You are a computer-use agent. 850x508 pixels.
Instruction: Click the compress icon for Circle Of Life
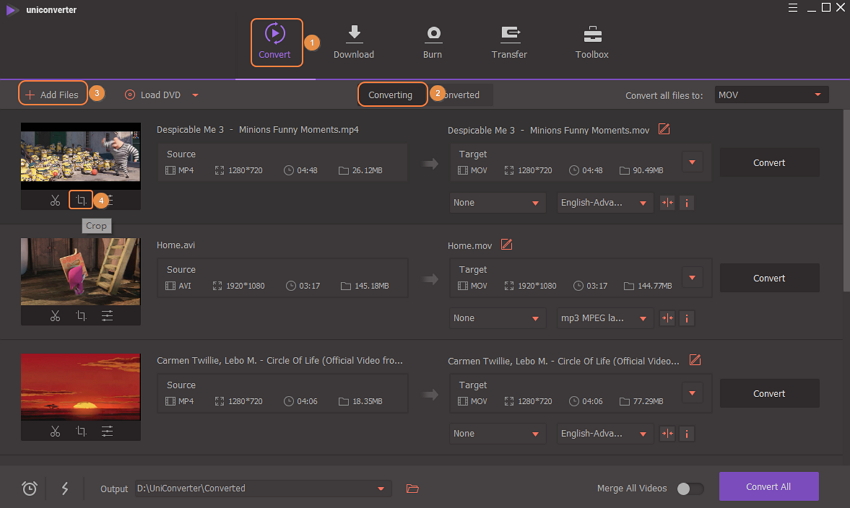click(x=667, y=434)
